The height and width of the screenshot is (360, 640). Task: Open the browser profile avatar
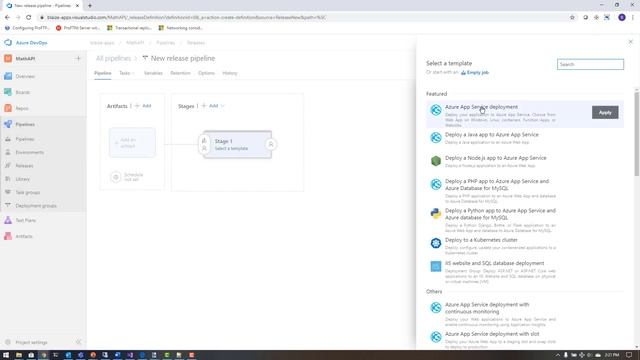pos(622,18)
